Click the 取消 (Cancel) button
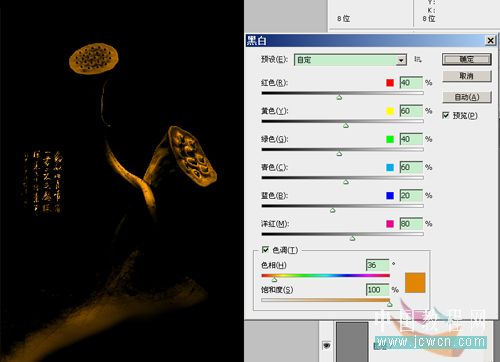Viewport: 500px width, 362px height. tap(467, 76)
